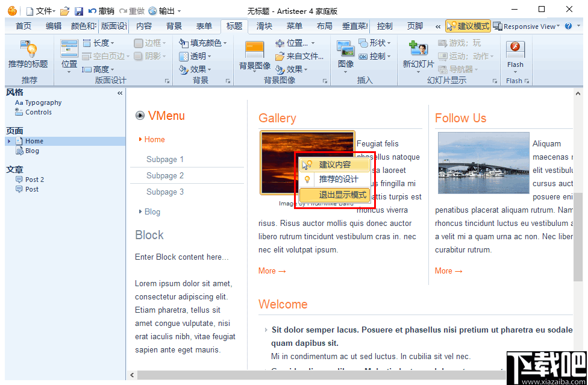This screenshot has width=588, height=385.
Task: Switch on Responsive View
Action: (527, 26)
